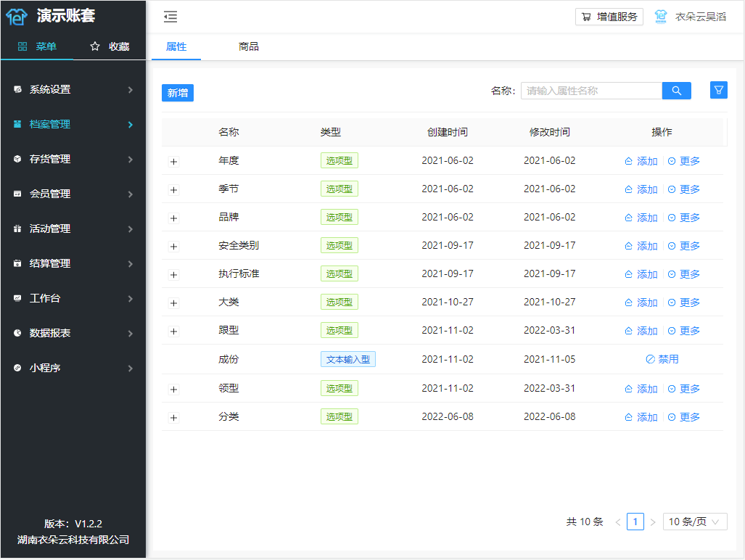Click the previous page arrow

tap(617, 522)
